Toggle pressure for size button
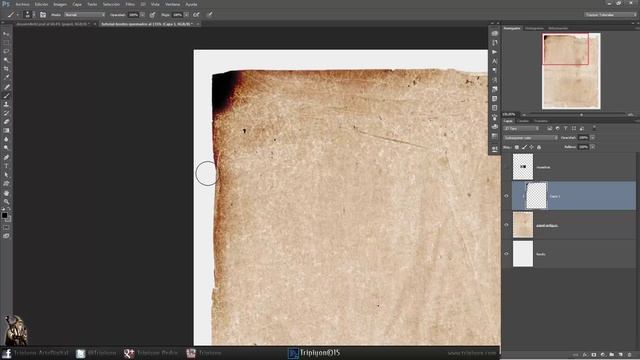640x360 pixels. click(x=209, y=15)
